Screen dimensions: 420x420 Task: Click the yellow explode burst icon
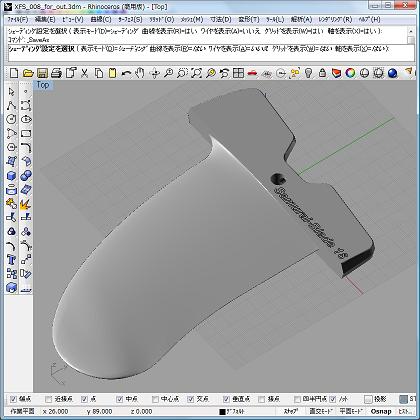pyautogui.click(x=26, y=204)
